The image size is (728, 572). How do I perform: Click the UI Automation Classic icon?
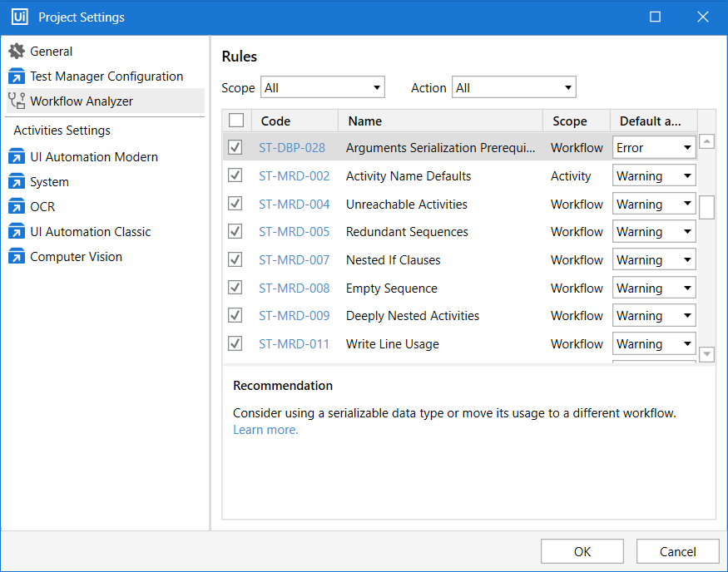(17, 232)
